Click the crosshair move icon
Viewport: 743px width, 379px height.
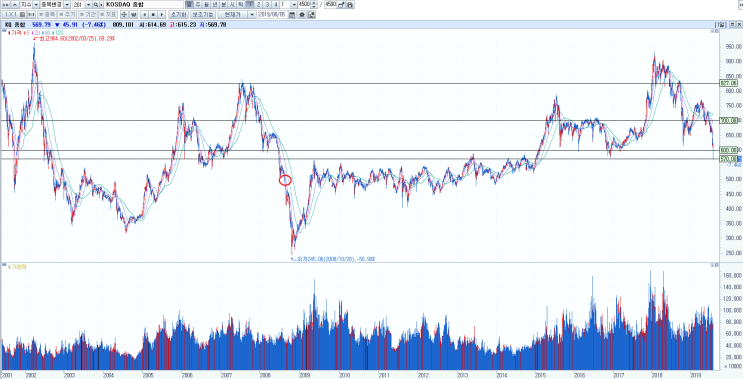pos(124,15)
